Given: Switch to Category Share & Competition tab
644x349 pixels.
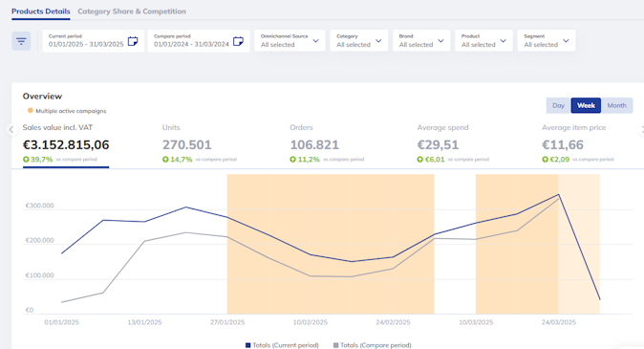Looking at the screenshot, I should click(x=132, y=11).
